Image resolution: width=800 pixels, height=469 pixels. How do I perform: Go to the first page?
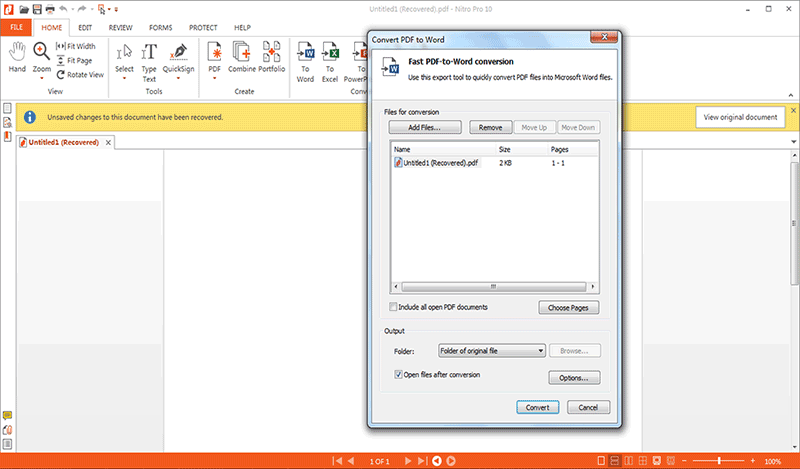click(337, 461)
